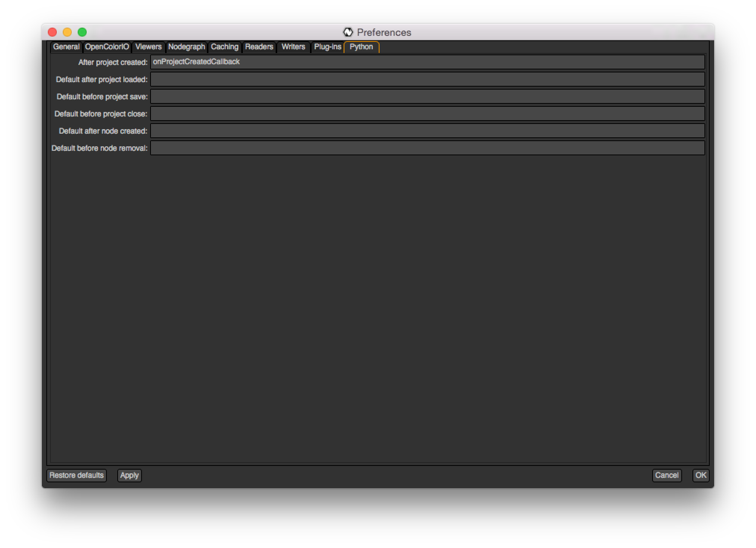Click the After project created field
Image resolution: width=756 pixels, height=548 pixels.
[427, 62]
